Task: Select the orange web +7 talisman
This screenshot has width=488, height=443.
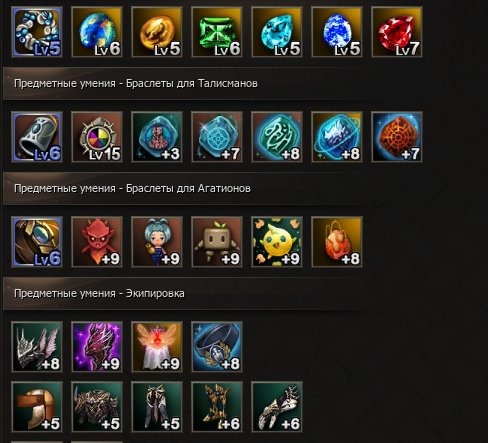Action: [397, 137]
